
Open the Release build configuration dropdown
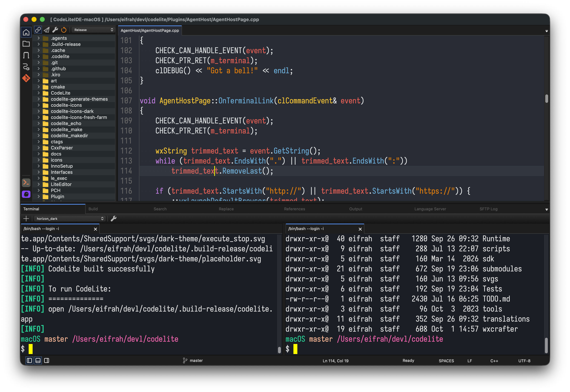[x=93, y=30]
